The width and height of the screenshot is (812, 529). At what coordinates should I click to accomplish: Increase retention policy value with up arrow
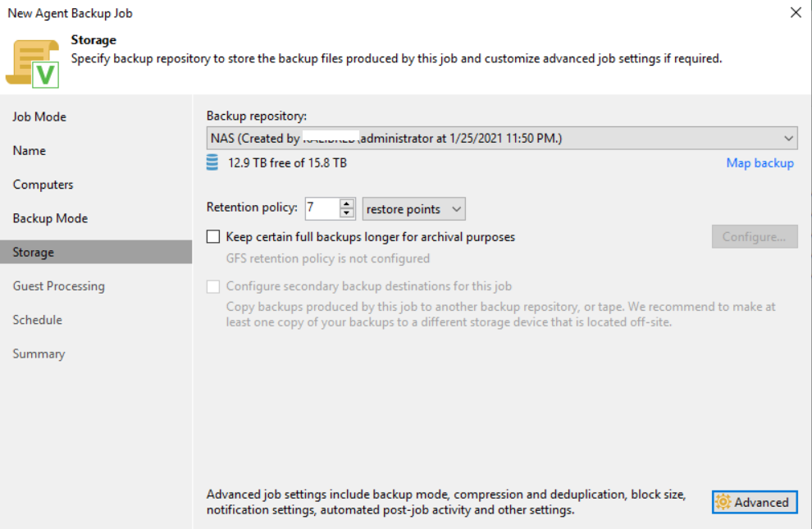point(347,204)
